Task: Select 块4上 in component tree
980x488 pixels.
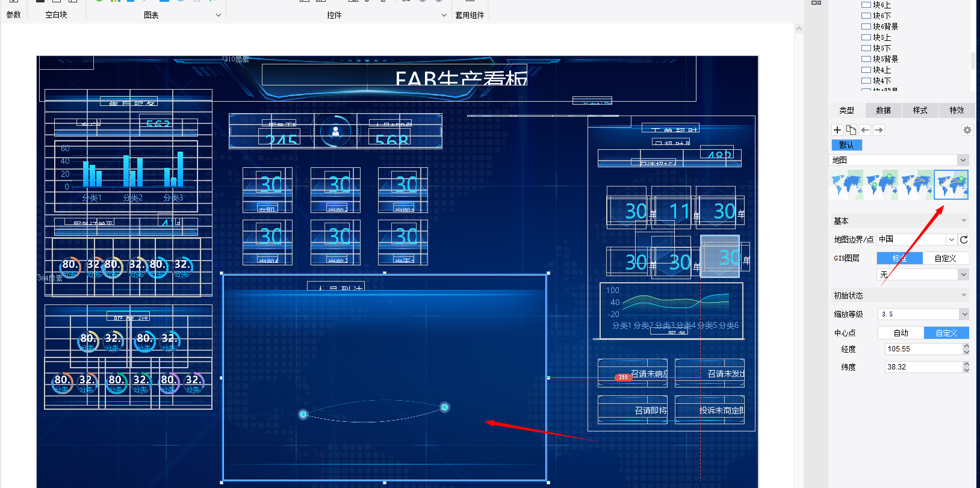Action: point(882,70)
